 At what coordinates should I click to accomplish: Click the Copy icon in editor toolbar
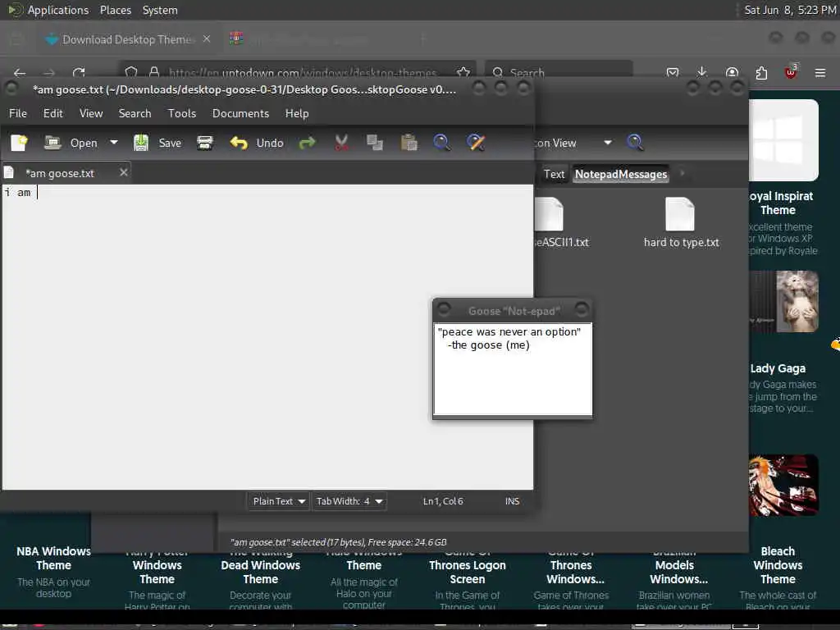(374, 143)
